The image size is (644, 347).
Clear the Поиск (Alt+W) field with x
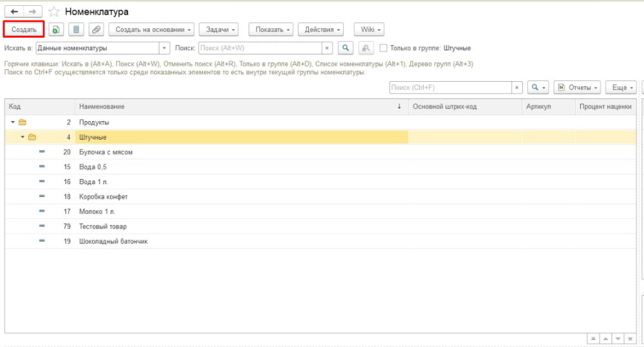point(327,48)
